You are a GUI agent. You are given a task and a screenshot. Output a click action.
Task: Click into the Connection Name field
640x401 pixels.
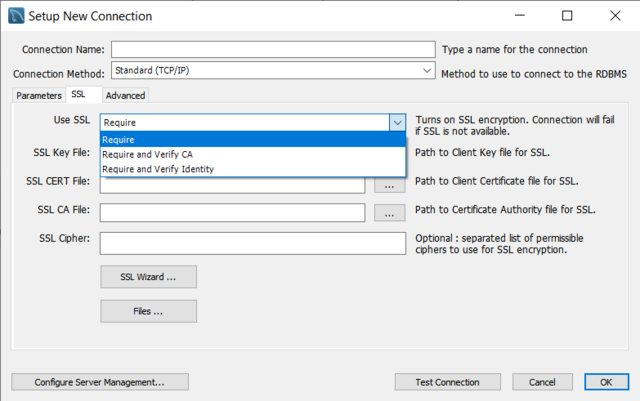(273, 50)
